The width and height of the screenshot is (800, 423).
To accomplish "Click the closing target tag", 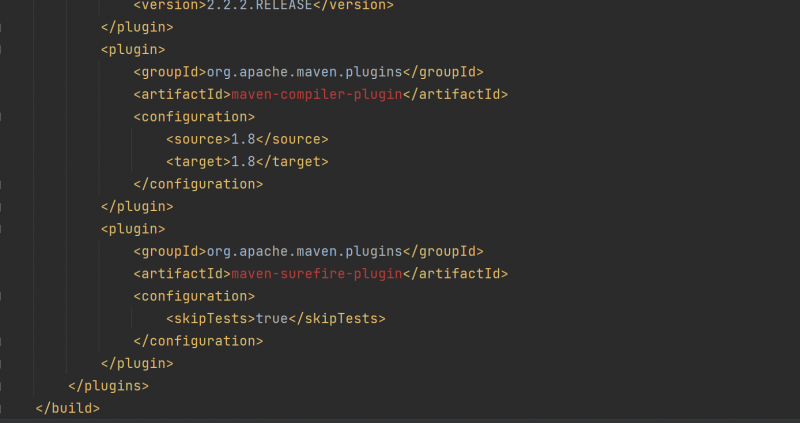I will click(294, 161).
